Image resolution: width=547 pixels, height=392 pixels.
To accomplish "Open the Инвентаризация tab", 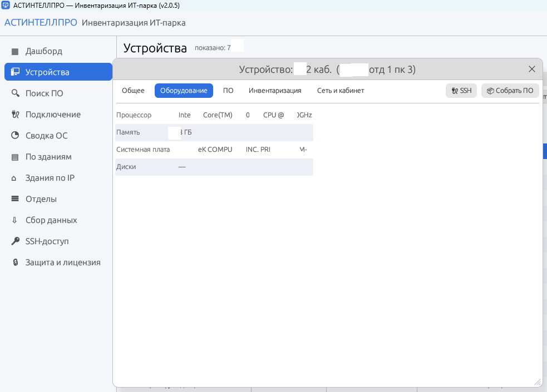I will tap(275, 91).
